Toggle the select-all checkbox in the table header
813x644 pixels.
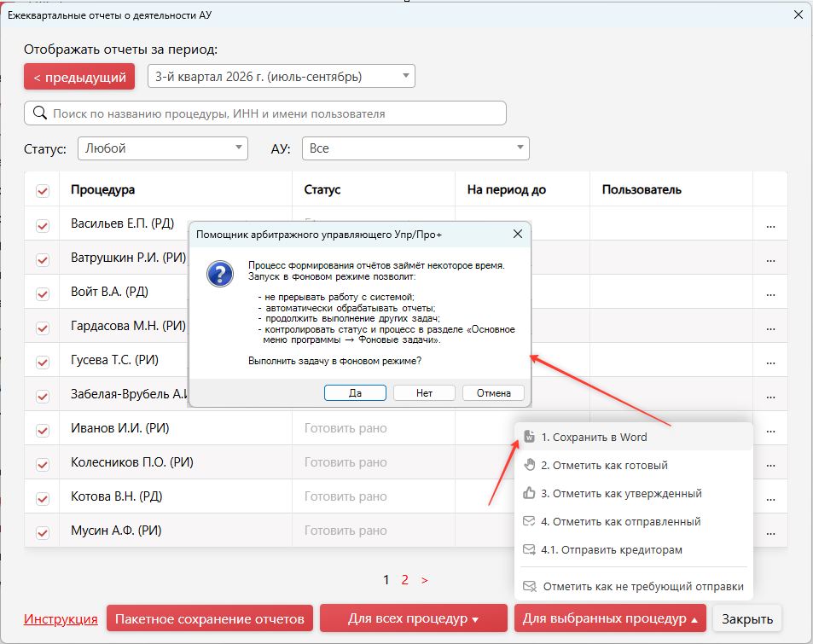43,190
